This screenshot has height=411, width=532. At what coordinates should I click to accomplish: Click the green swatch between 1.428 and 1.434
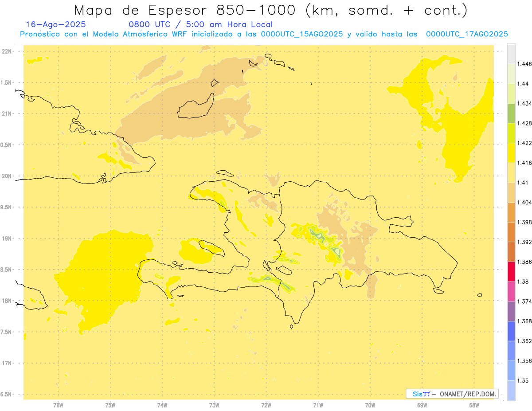tap(511, 113)
